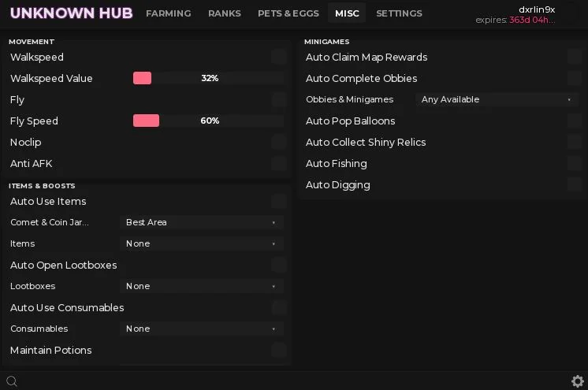Toggle Auto Fishing on
The height and width of the screenshot is (390, 588).
coord(574,164)
